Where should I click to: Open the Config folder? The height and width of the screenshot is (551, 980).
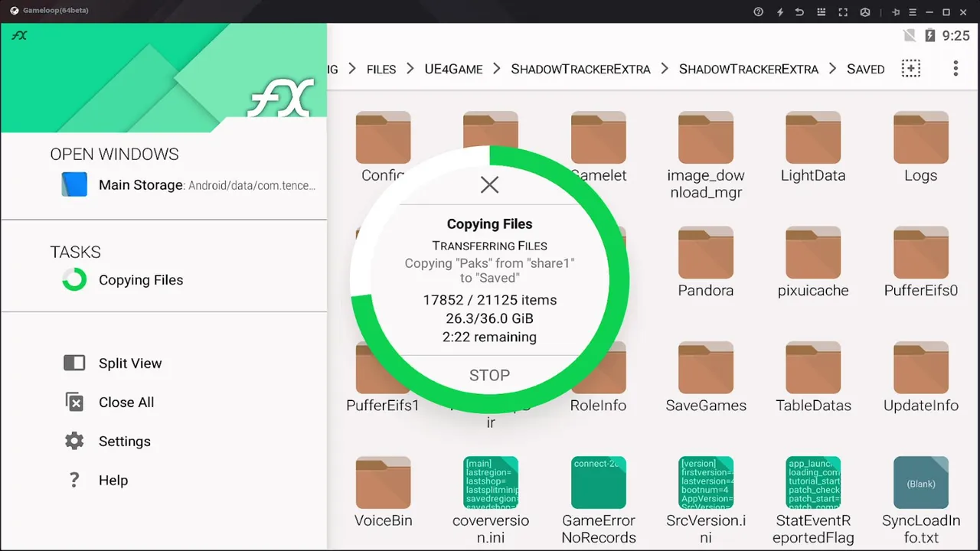pyautogui.click(x=384, y=148)
